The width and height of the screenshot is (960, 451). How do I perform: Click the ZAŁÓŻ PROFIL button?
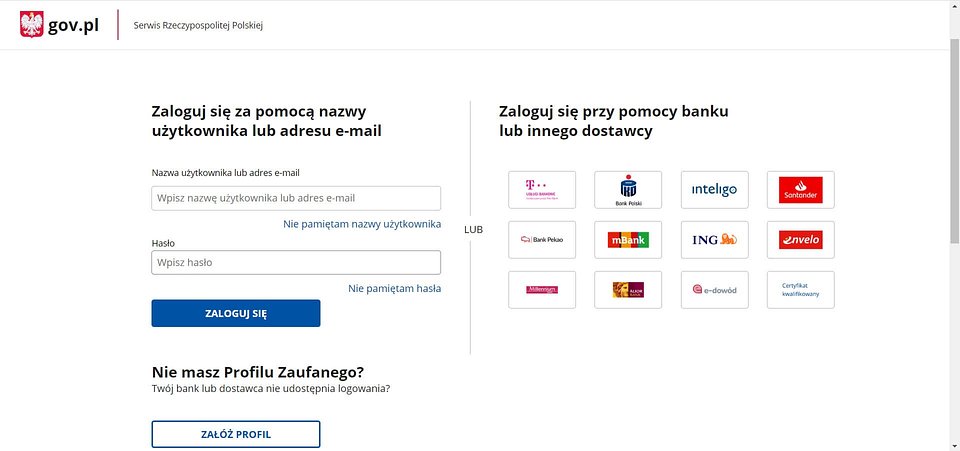236,434
